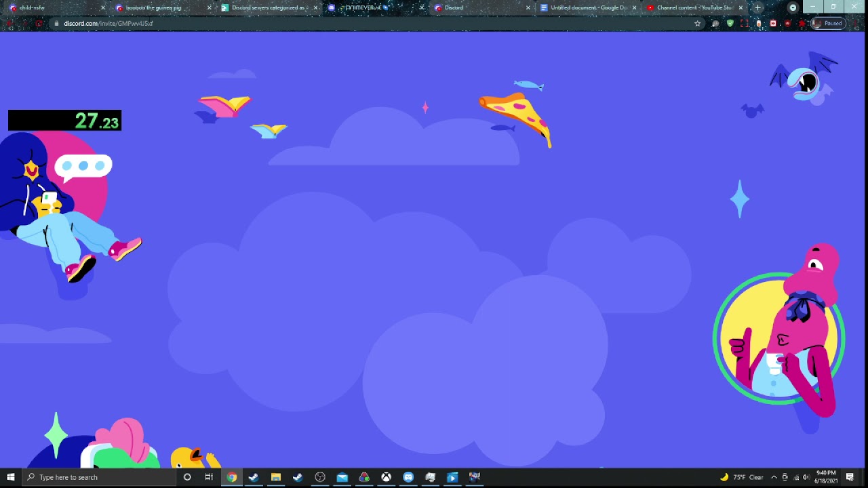
Task: Open the Action Center notifications icon
Action: pyautogui.click(x=850, y=477)
